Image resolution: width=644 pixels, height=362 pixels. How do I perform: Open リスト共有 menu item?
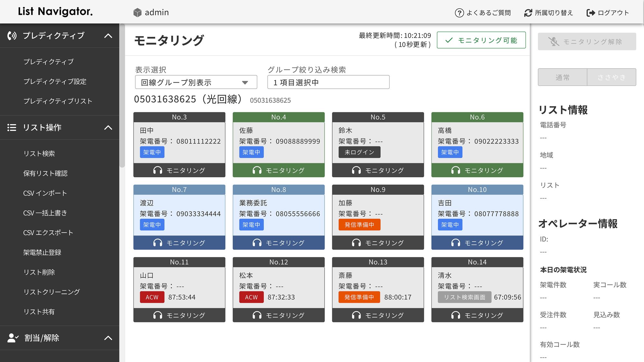click(x=39, y=311)
